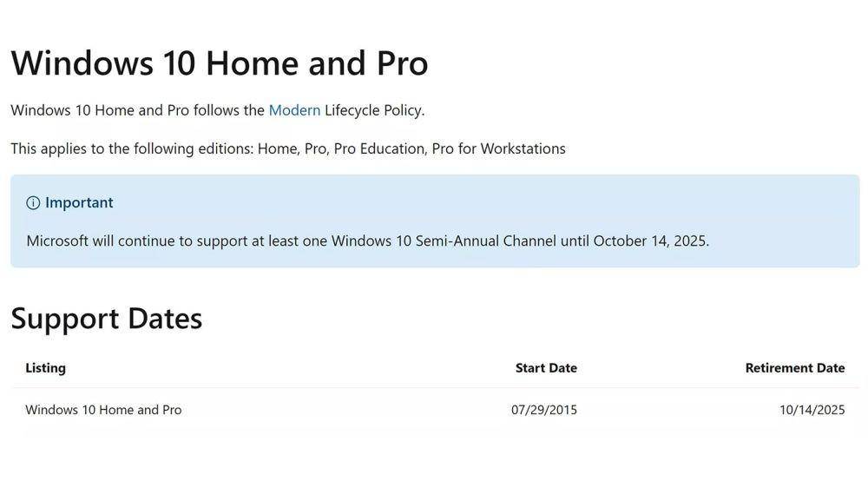Click 'Semi-Annual Channel' text in the notice
Image resolution: width=868 pixels, height=488 pixels.
click(485, 241)
